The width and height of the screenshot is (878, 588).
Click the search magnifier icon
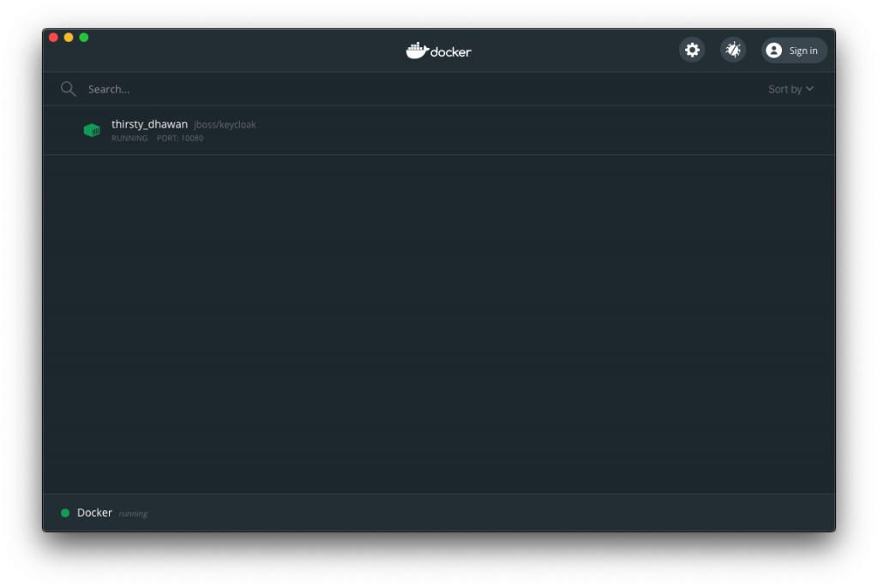(69, 89)
